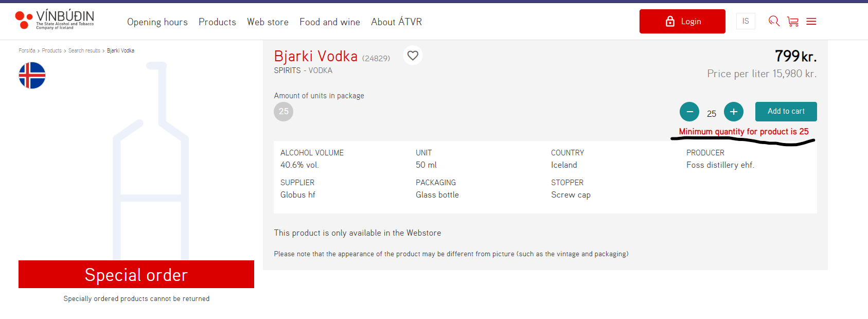Click the Vínbúðin logo

(x=55, y=20)
